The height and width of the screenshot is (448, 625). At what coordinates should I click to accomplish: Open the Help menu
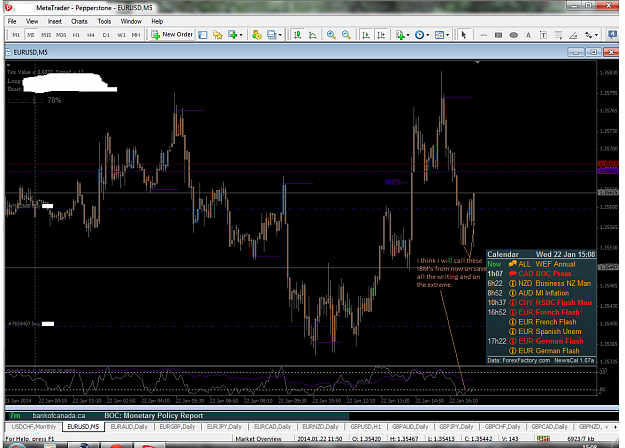tap(157, 21)
